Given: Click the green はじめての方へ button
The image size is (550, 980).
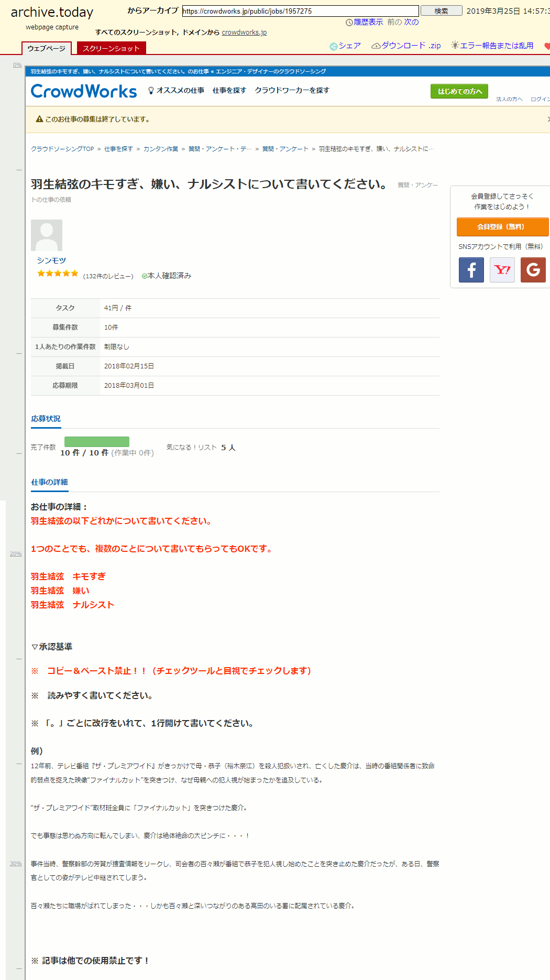Looking at the screenshot, I should coord(459,91).
